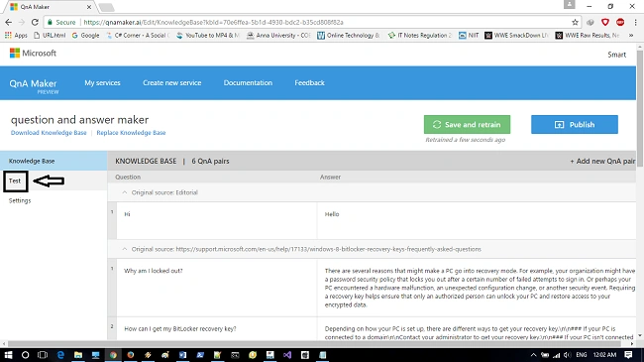Bookmark this page with the star icon
The height and width of the screenshot is (362, 644).
tap(575, 22)
